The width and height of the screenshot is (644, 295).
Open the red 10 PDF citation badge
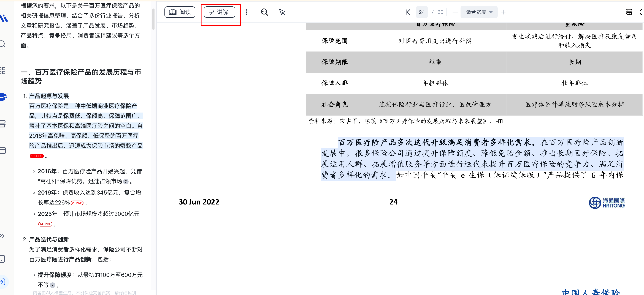pyautogui.click(x=37, y=156)
